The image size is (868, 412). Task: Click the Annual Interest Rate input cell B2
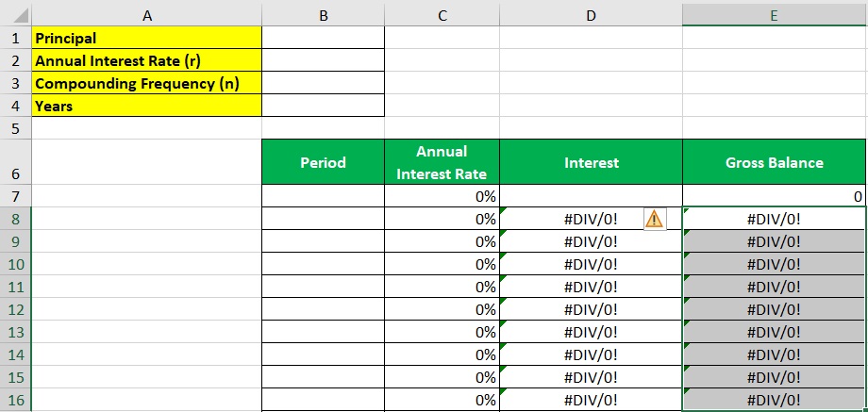click(x=324, y=60)
